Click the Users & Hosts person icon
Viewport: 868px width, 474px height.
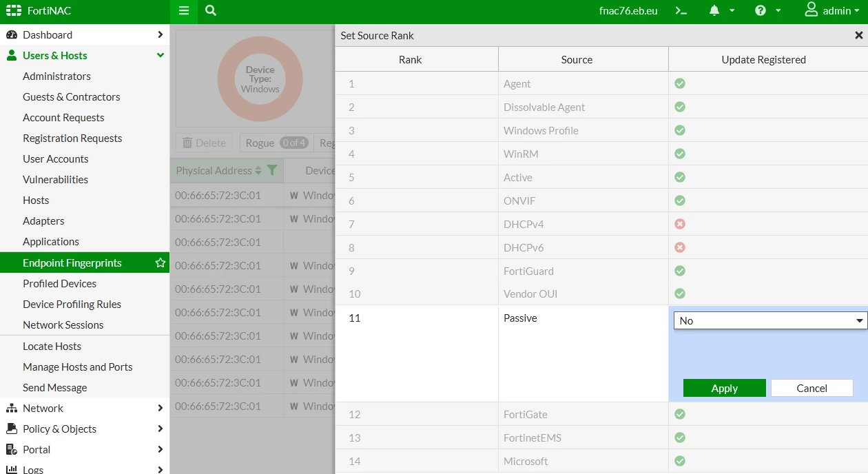pos(12,55)
